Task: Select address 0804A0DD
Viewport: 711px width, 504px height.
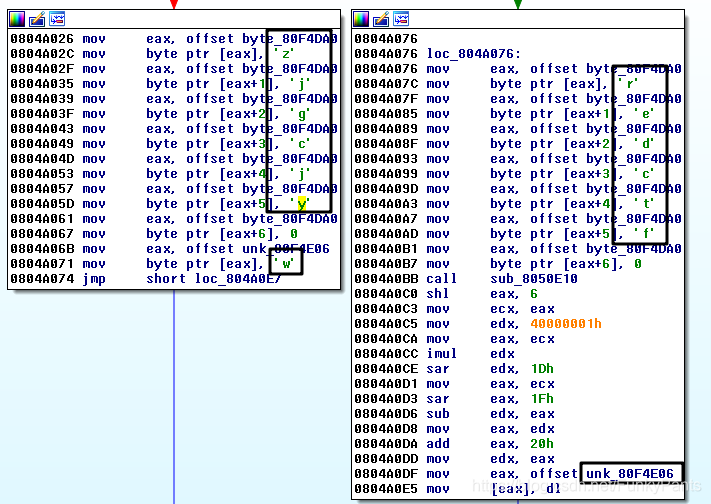Action: tap(386, 458)
